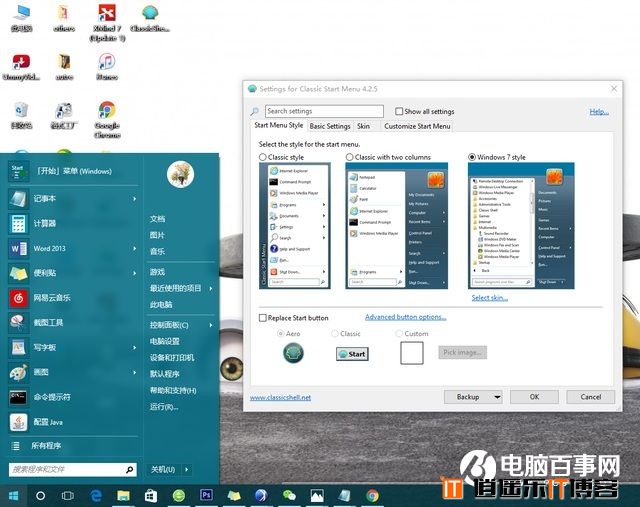Select the Custom start button radio
The height and width of the screenshot is (507, 640).
(x=399, y=334)
